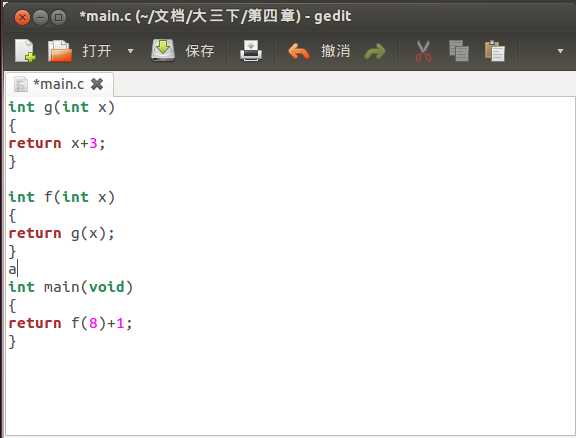Viewport: 576px width, 438px height.
Task: Create a new document with the toolbar icon
Action: click(x=25, y=51)
